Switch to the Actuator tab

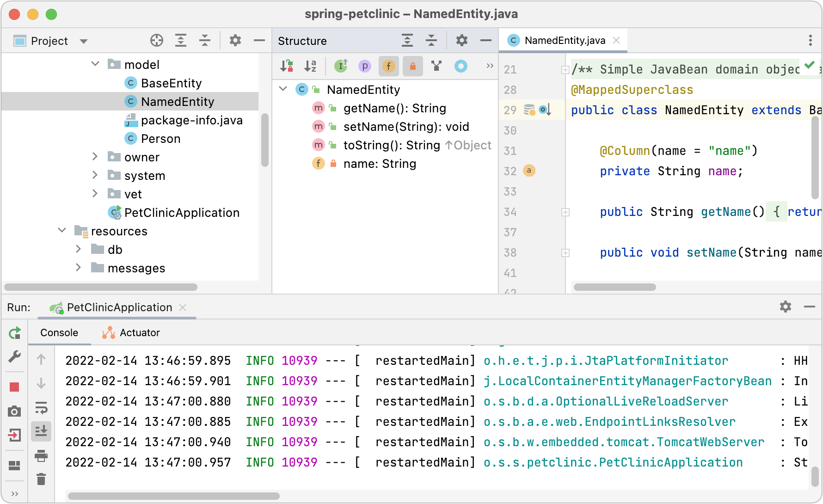[131, 333]
